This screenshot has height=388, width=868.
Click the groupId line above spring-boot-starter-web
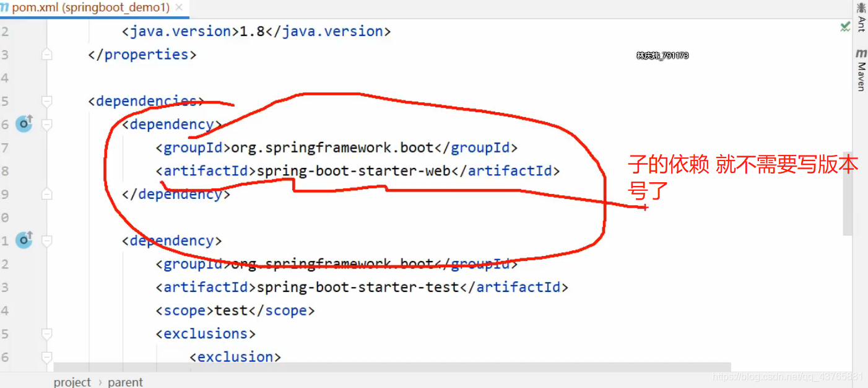point(336,148)
